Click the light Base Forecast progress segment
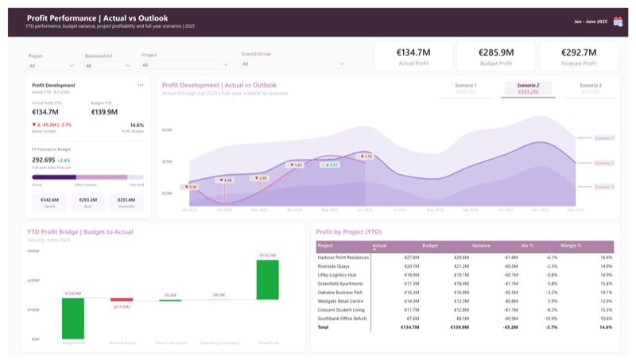This screenshot has width=636, height=364. tap(102, 177)
